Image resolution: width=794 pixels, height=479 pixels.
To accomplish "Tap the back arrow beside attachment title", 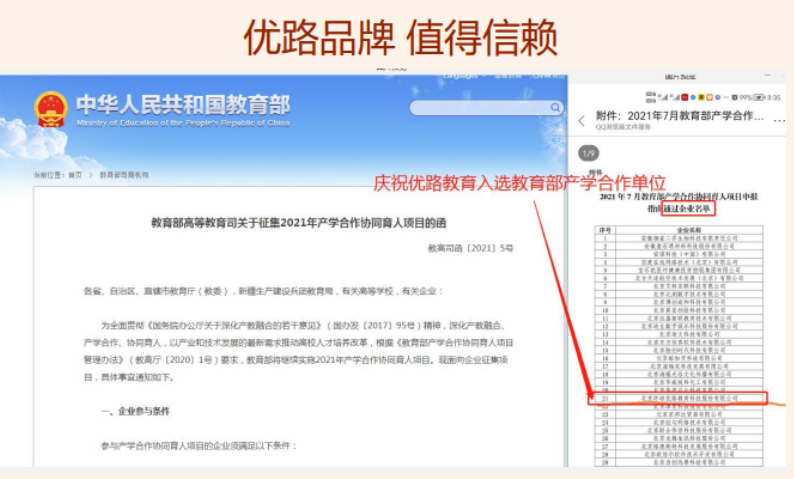I will [x=581, y=121].
